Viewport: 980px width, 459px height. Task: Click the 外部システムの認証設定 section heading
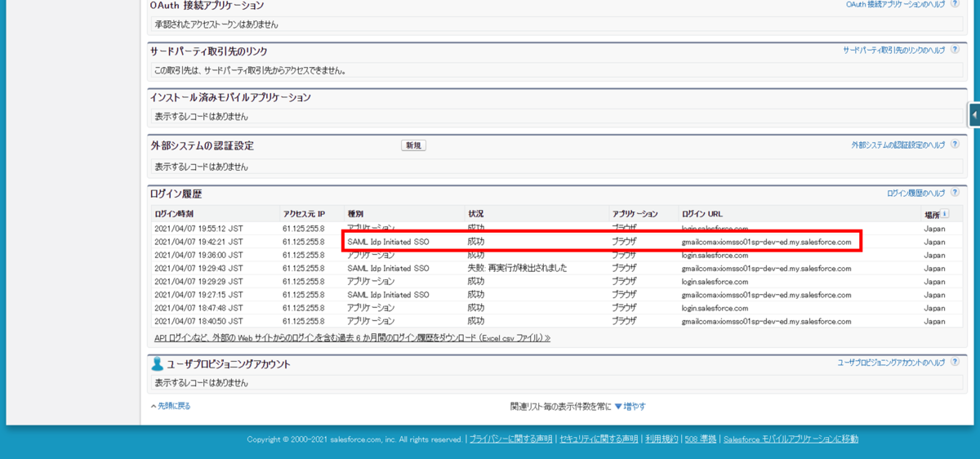[202, 145]
